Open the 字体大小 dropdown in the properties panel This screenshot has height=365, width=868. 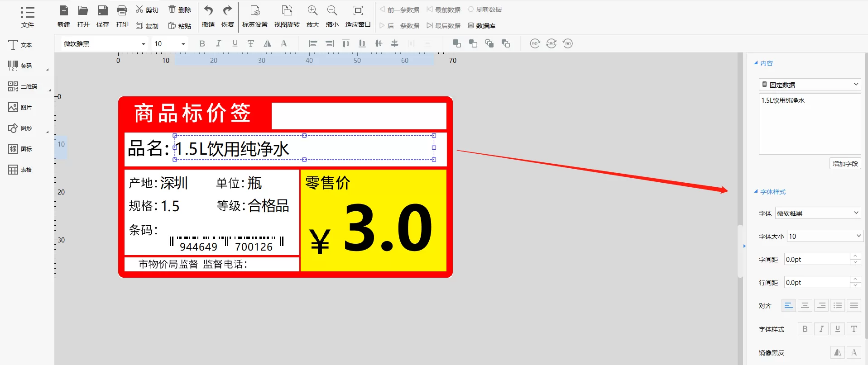[825, 236]
